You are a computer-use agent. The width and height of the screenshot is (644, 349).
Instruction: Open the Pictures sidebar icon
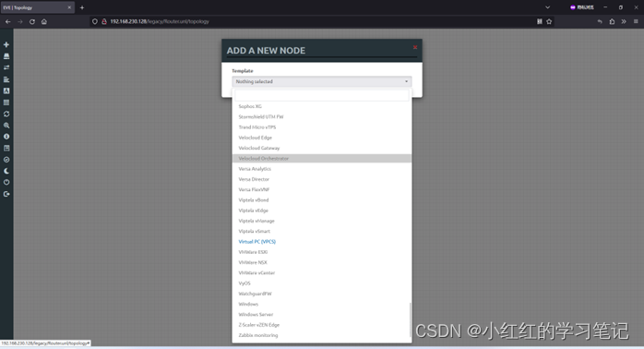point(6,90)
